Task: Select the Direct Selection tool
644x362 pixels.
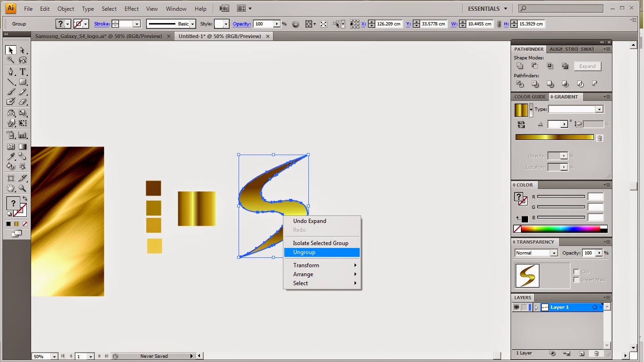Action: (x=22, y=50)
